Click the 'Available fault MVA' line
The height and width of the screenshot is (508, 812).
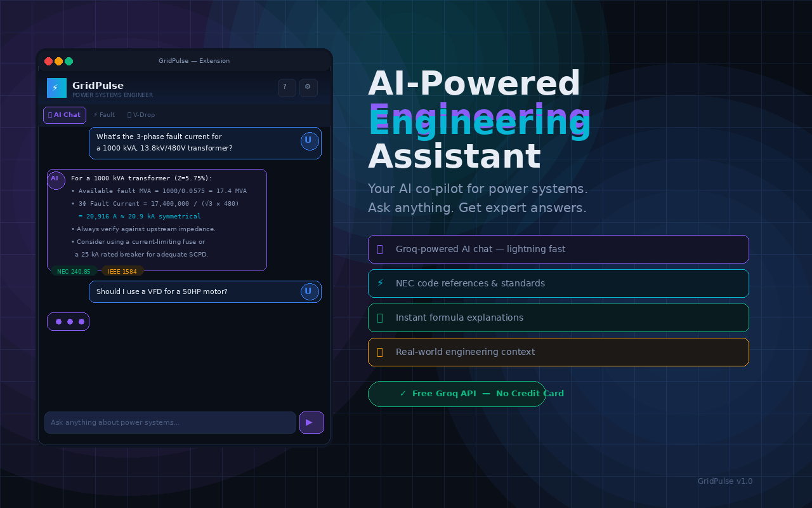159,191
